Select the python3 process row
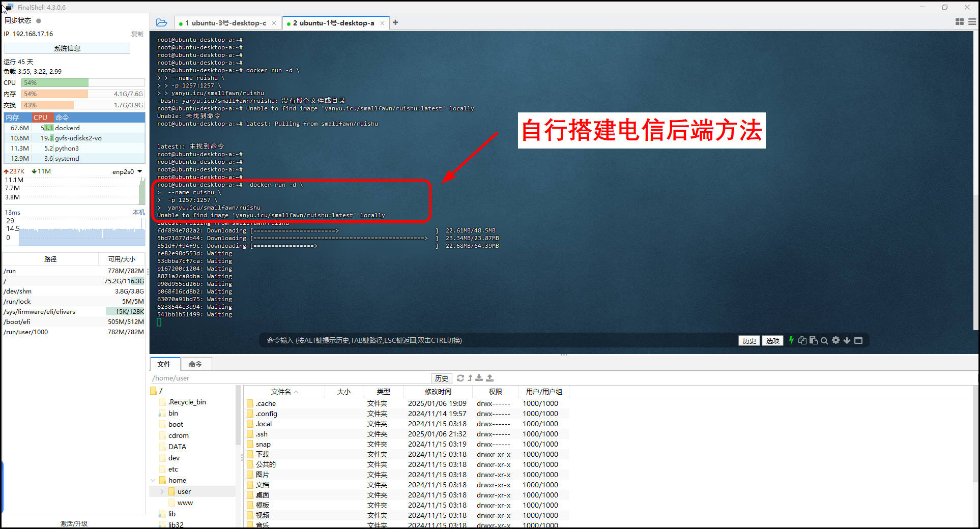This screenshot has width=980, height=529. (75, 149)
